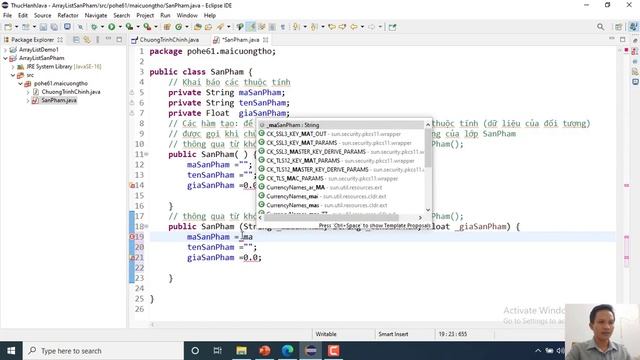Click the taskbar search box
Viewport: 640px width, 360px height.
[x=103, y=351]
